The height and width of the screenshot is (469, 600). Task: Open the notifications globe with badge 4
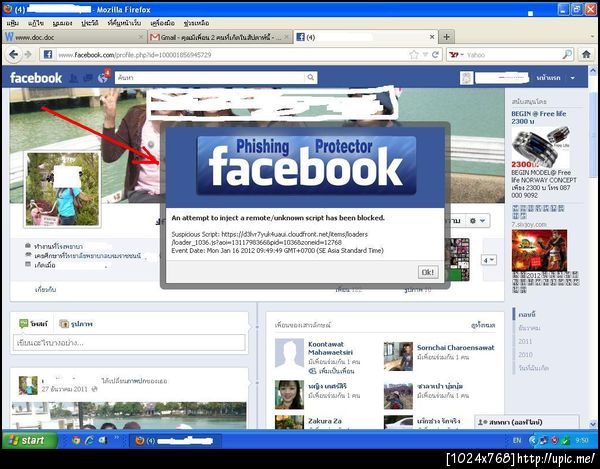pos(103,78)
